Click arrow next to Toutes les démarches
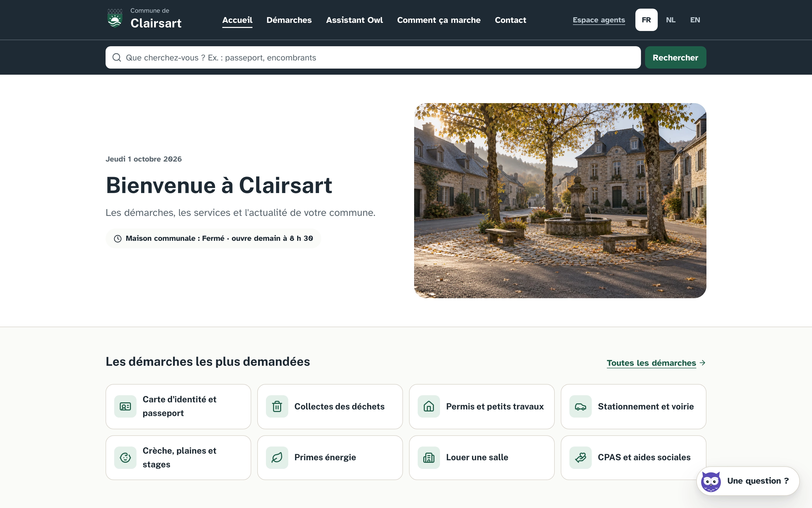The height and width of the screenshot is (508, 812). point(703,363)
